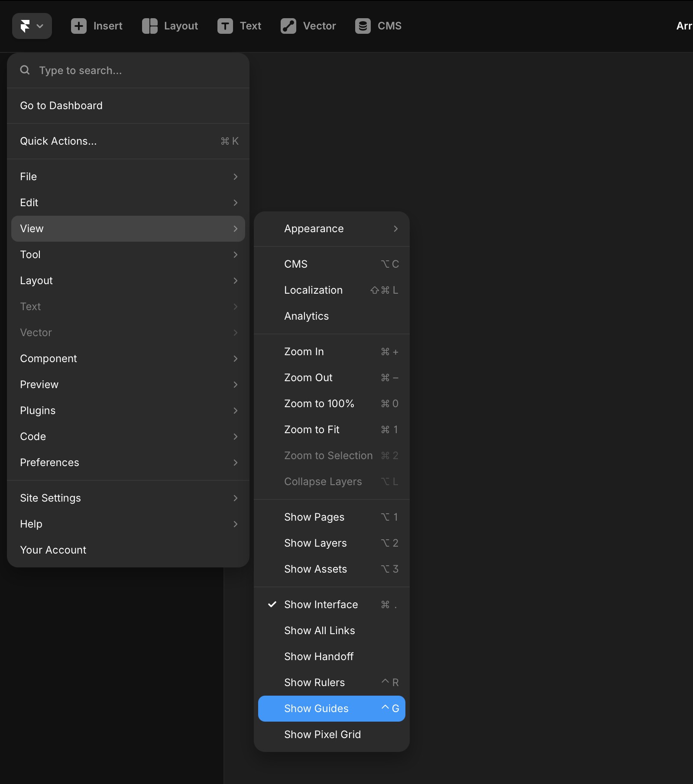Expand the Code submenu
This screenshot has height=784, width=693.
pyautogui.click(x=128, y=437)
